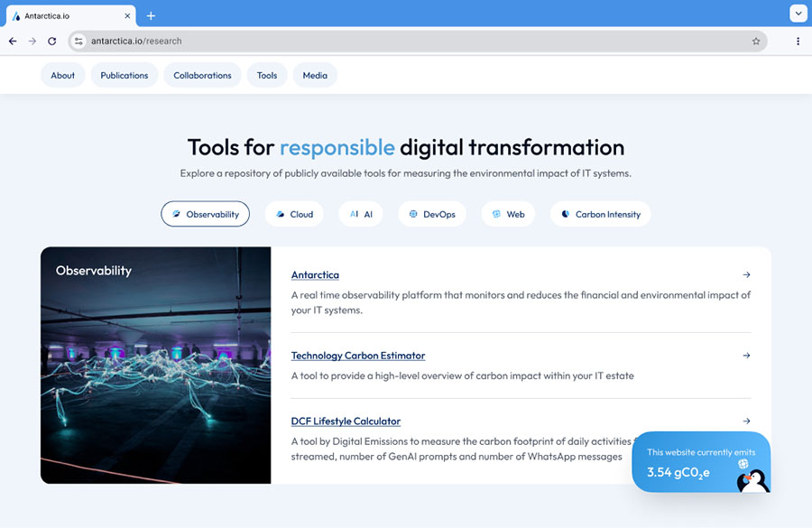
Task: Click the arrow beside DCF Lifestyle Calculator
Action: click(746, 421)
